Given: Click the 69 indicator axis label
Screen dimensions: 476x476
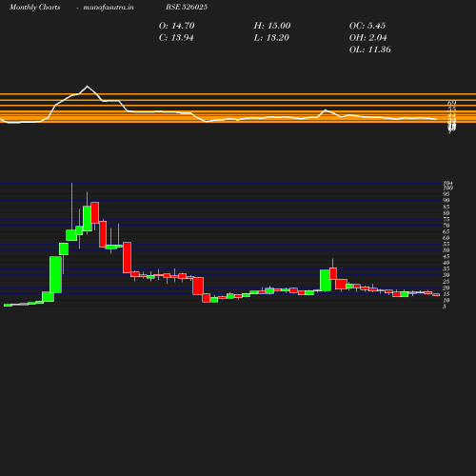Looking at the screenshot, I should click(452, 103).
